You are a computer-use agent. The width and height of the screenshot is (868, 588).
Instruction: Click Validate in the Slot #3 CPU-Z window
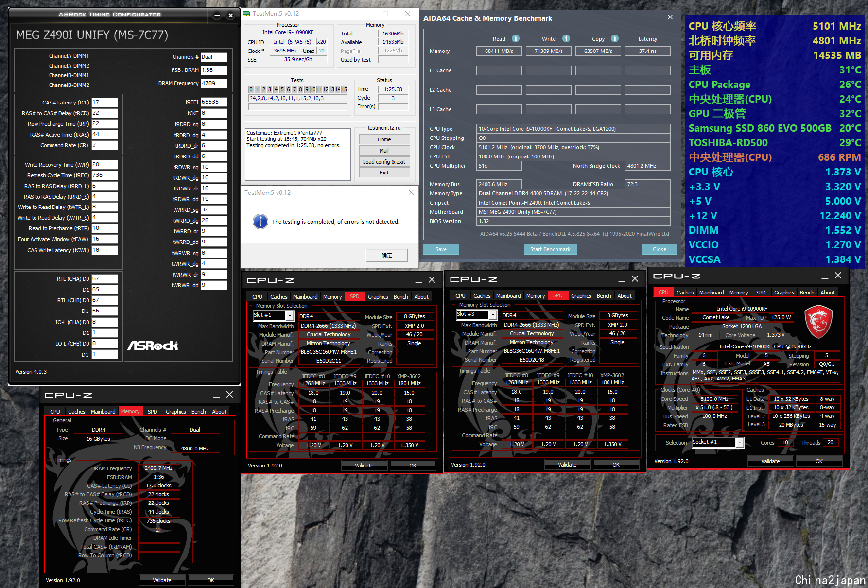(567, 465)
